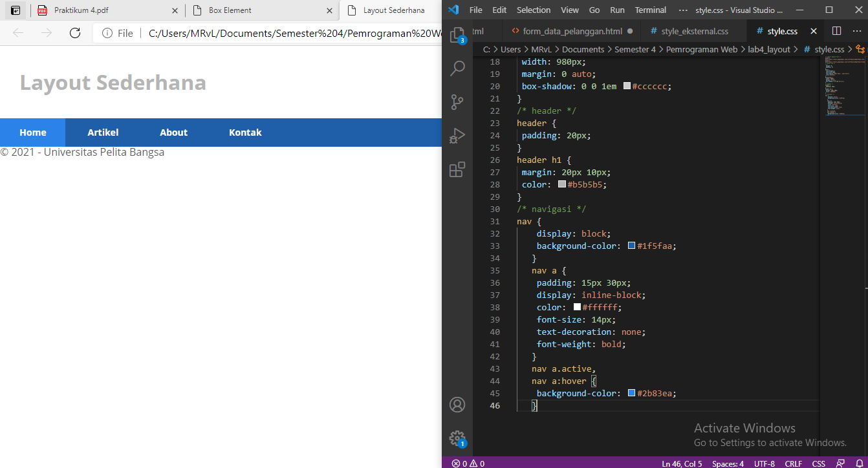
Task: Open Source Control view
Action: pyautogui.click(x=457, y=101)
